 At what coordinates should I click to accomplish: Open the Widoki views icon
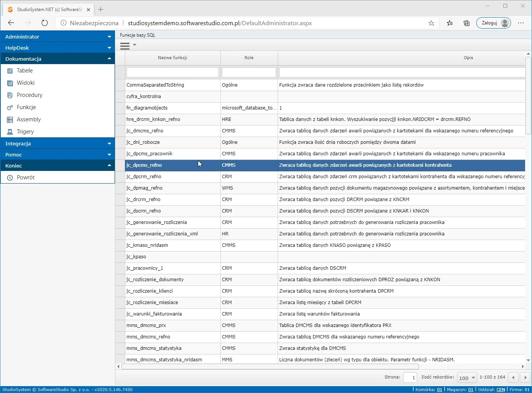[x=10, y=83]
